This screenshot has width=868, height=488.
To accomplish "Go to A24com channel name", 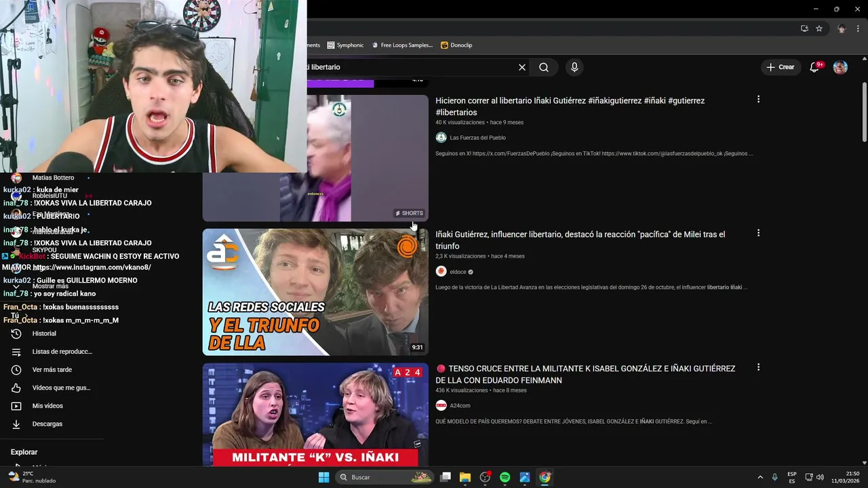I will coord(460,405).
